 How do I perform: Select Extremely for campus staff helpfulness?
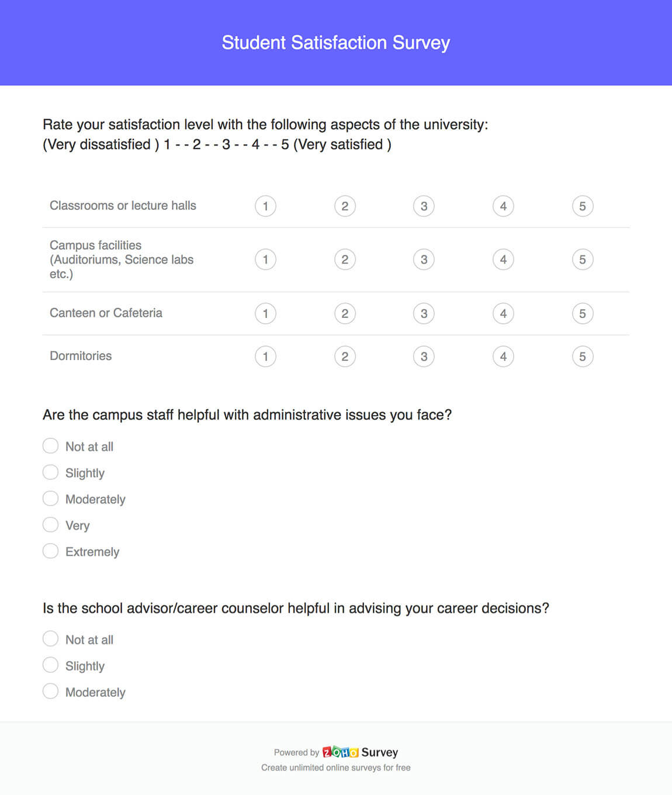pyautogui.click(x=50, y=551)
